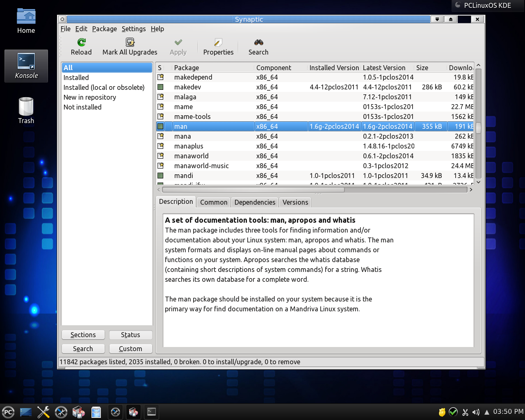
Task: Open the Settings menu
Action: click(x=134, y=29)
